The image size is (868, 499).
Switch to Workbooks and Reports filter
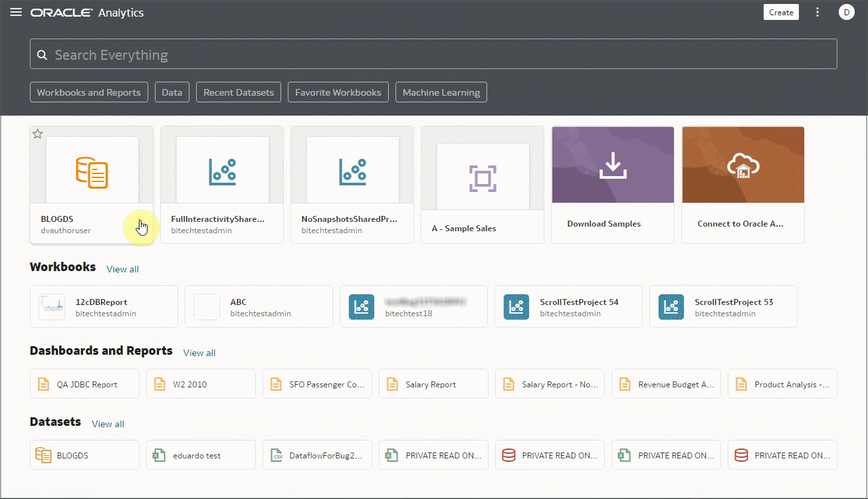point(88,92)
